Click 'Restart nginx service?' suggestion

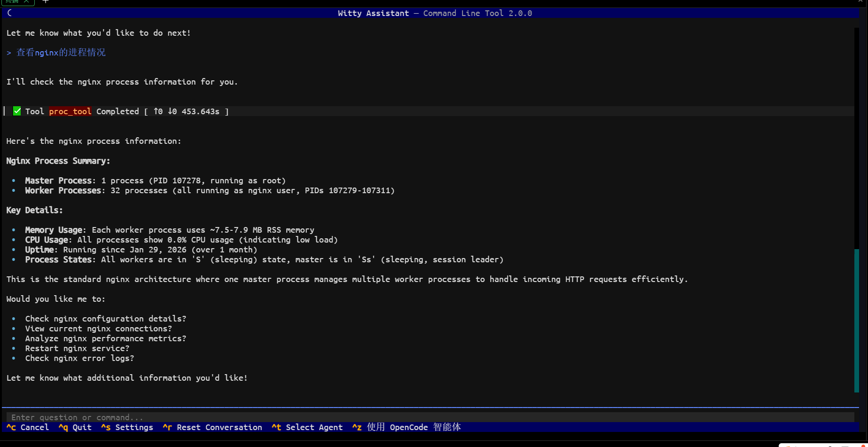[x=77, y=348]
